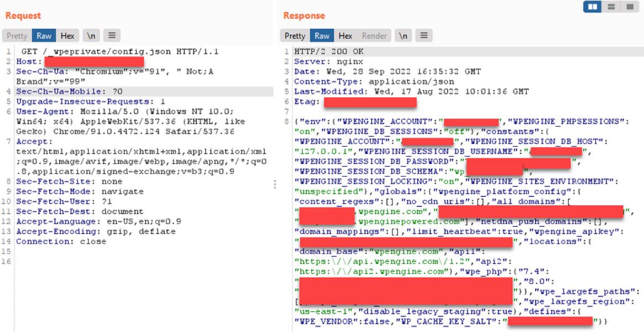The image size is (644, 332).
Task: Click the "wpengine_apikey" key in response
Action: pyautogui.click(x=574, y=231)
